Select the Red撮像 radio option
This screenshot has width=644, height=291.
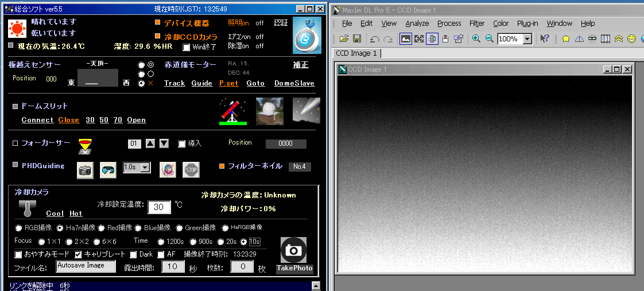click(100, 228)
